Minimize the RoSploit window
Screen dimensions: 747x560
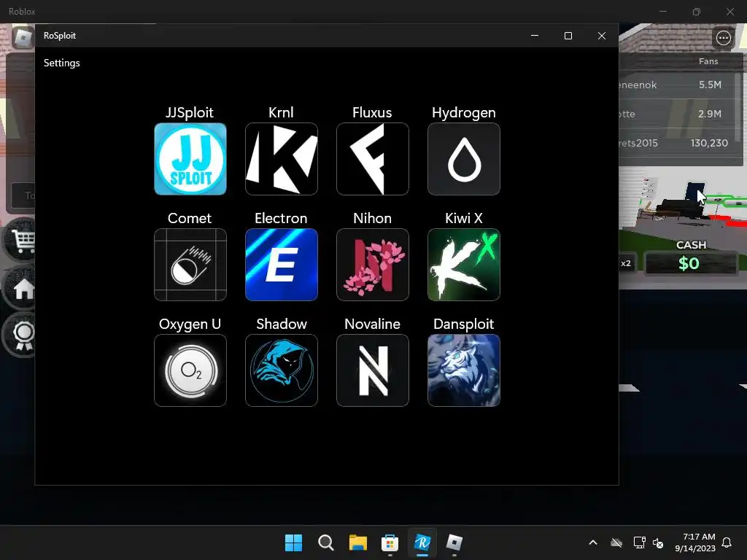point(535,36)
